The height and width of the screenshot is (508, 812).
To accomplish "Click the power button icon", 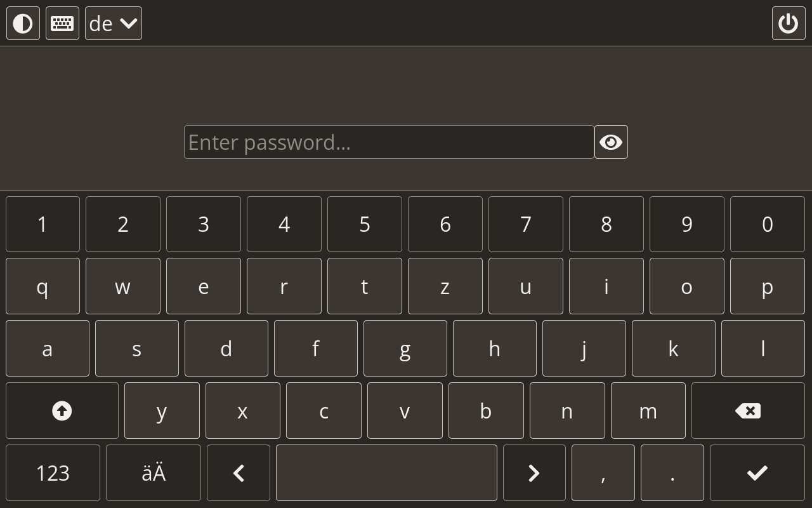I will (x=788, y=23).
